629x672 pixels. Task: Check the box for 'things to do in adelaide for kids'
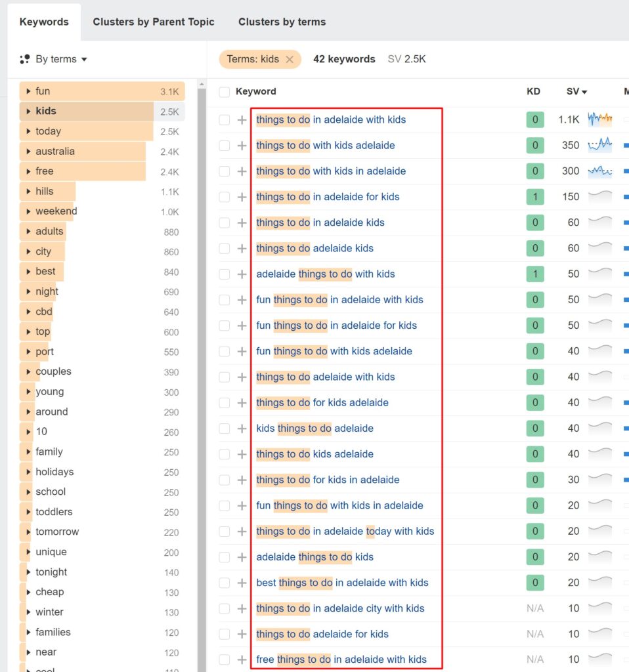coord(225,197)
